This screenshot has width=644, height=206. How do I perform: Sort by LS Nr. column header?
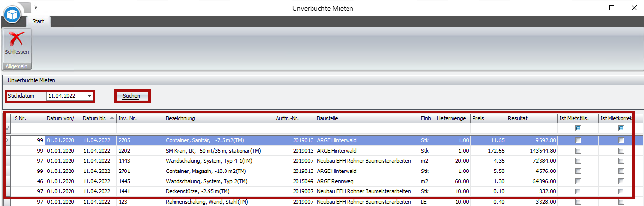[x=28, y=118]
